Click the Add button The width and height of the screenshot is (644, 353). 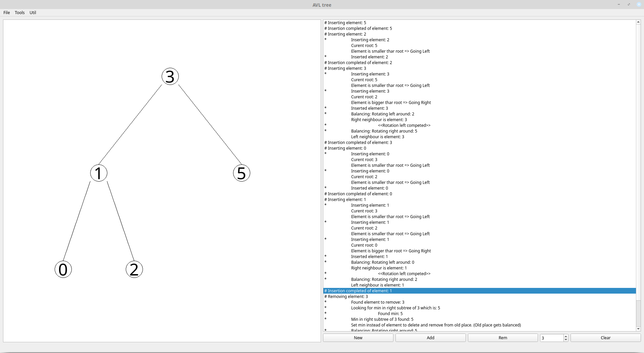click(x=431, y=338)
